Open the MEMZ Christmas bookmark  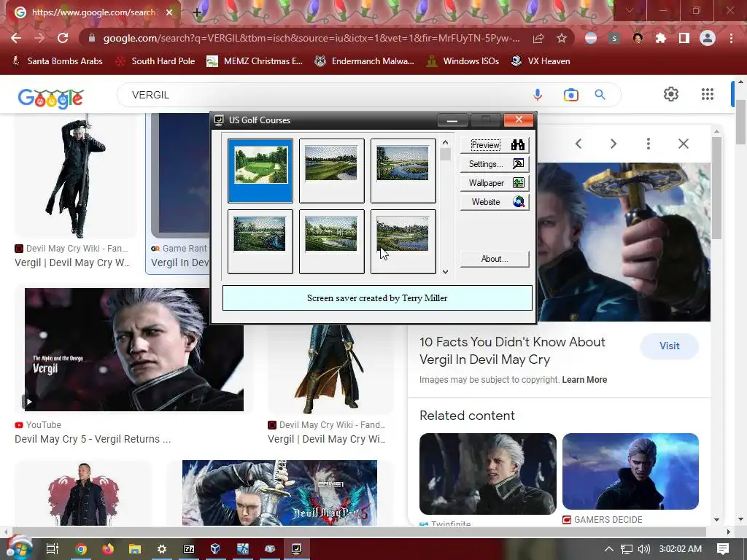click(x=255, y=61)
